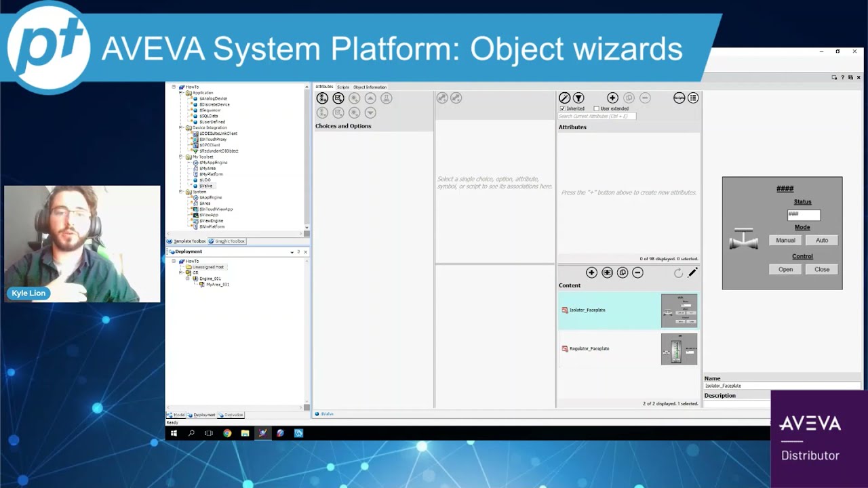
Task: Click the filter funnel icon above Attributes
Action: tap(578, 98)
